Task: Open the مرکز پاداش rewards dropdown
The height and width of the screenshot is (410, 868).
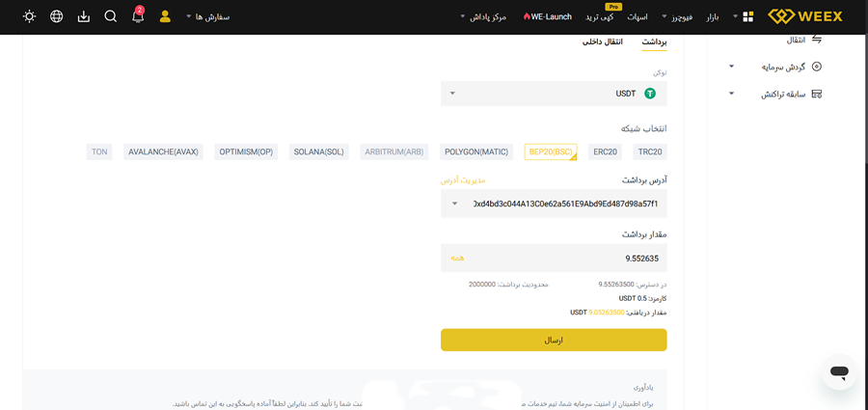Action: [x=483, y=17]
